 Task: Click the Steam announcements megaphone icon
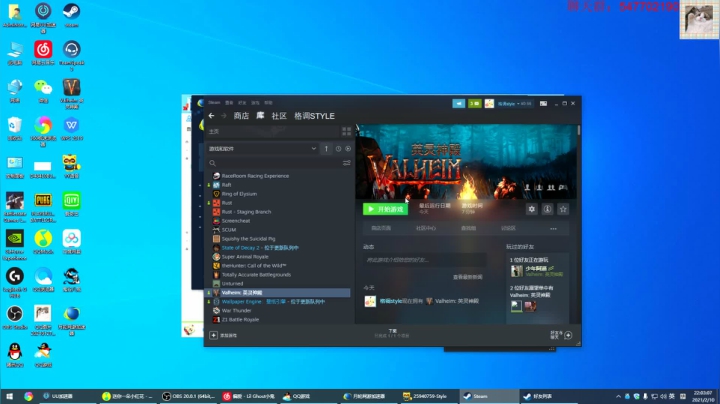[x=459, y=104]
